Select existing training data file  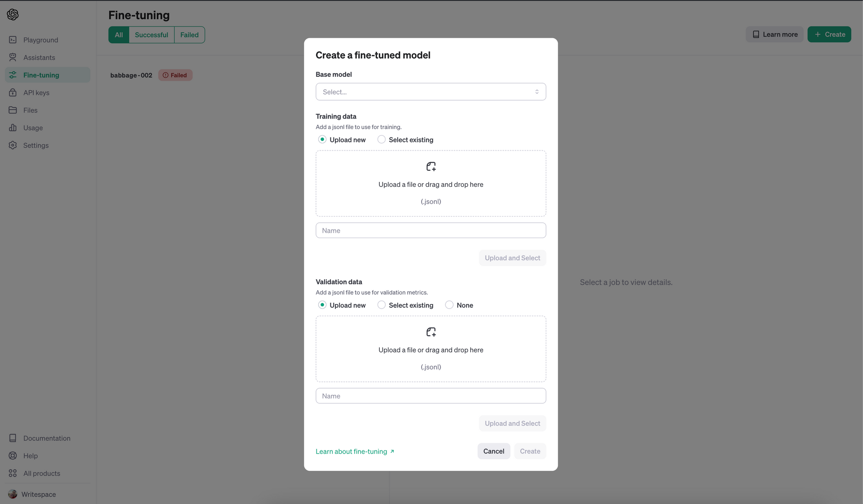[x=381, y=140]
